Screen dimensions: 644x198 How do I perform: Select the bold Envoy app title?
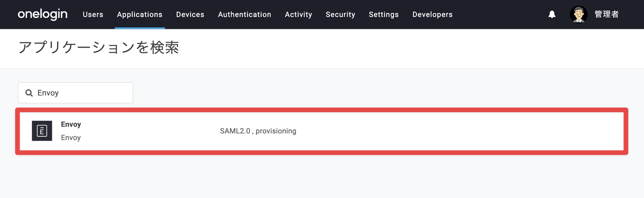point(71,124)
